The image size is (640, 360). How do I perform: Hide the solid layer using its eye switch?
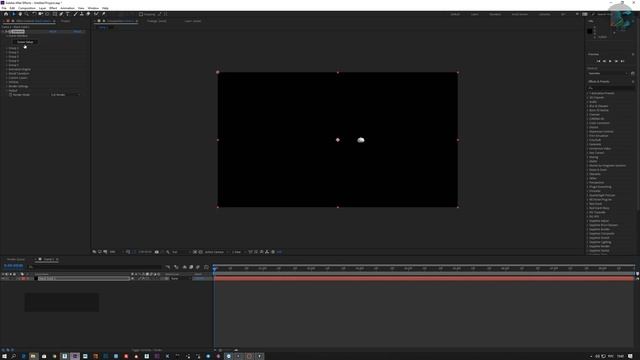point(3,278)
